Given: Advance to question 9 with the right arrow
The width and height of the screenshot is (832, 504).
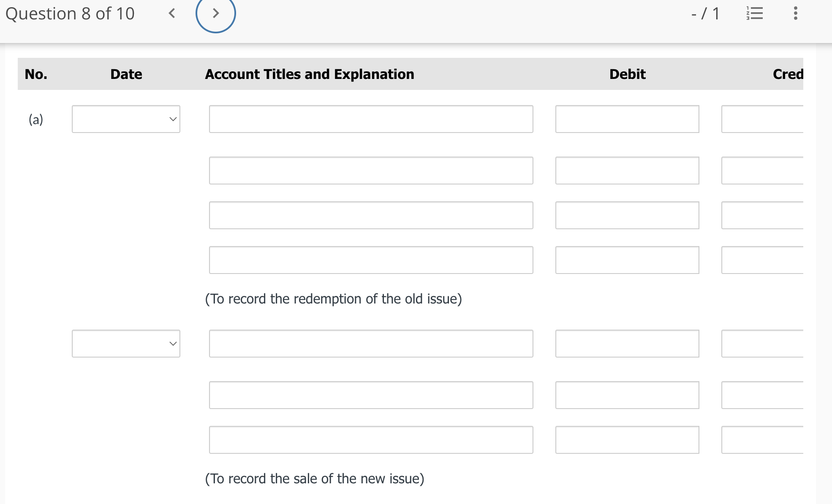Looking at the screenshot, I should (x=216, y=14).
